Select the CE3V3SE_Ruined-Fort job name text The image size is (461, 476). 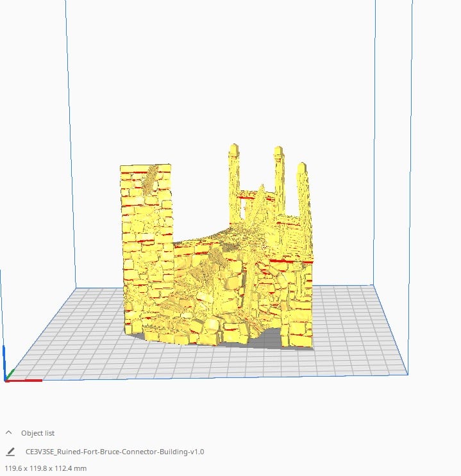115,452
